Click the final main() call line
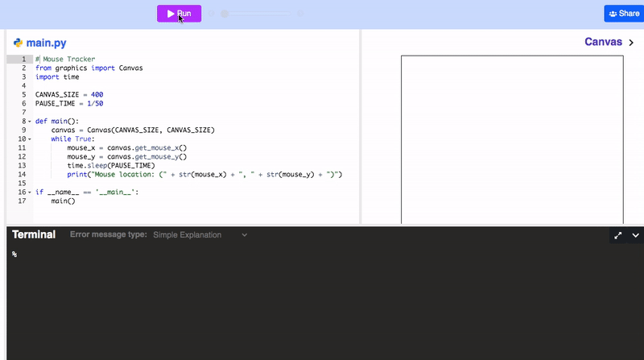Viewport: 644px width, 360px height. [x=64, y=201]
